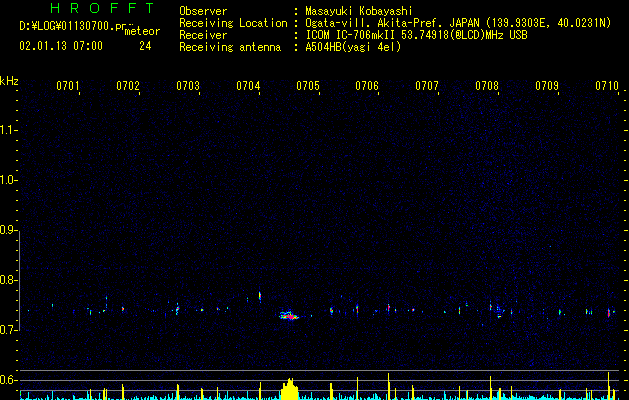Viewport: 629px width, 400px height.
Task: Click the 0705 time marker
Action: pos(308,86)
